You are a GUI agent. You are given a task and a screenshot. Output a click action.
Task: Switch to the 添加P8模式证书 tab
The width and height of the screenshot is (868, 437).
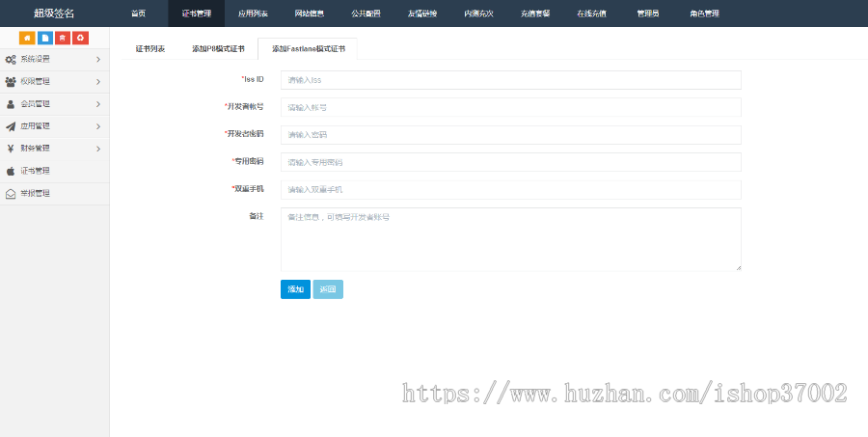point(218,49)
